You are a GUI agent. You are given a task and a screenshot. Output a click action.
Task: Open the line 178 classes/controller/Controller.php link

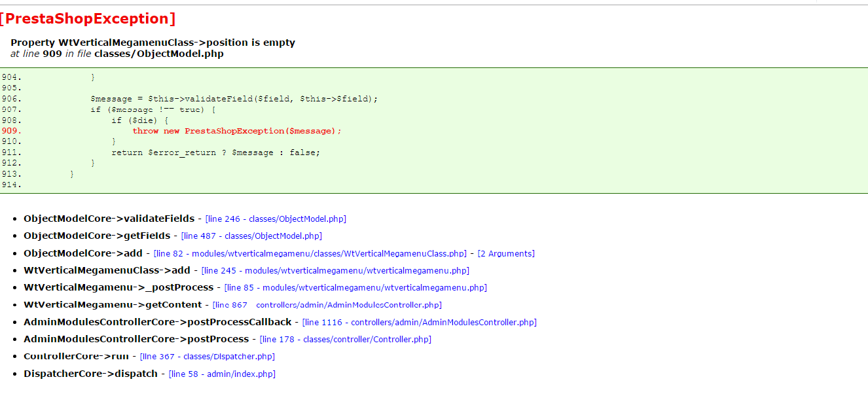[346, 339]
